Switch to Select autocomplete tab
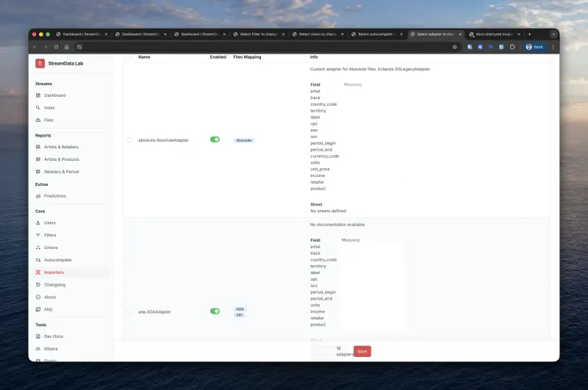 (x=376, y=34)
